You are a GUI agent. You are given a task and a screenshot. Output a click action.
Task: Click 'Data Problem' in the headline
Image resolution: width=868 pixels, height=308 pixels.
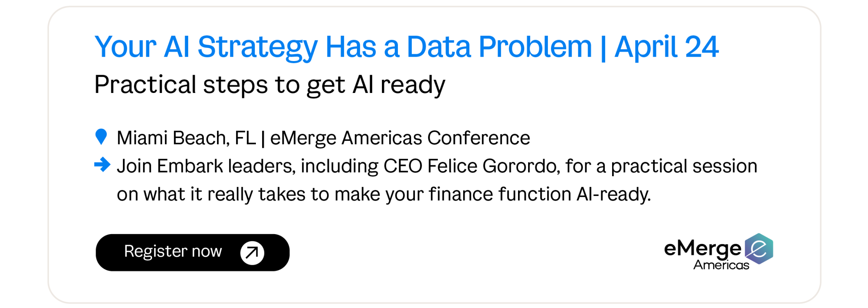click(x=499, y=47)
